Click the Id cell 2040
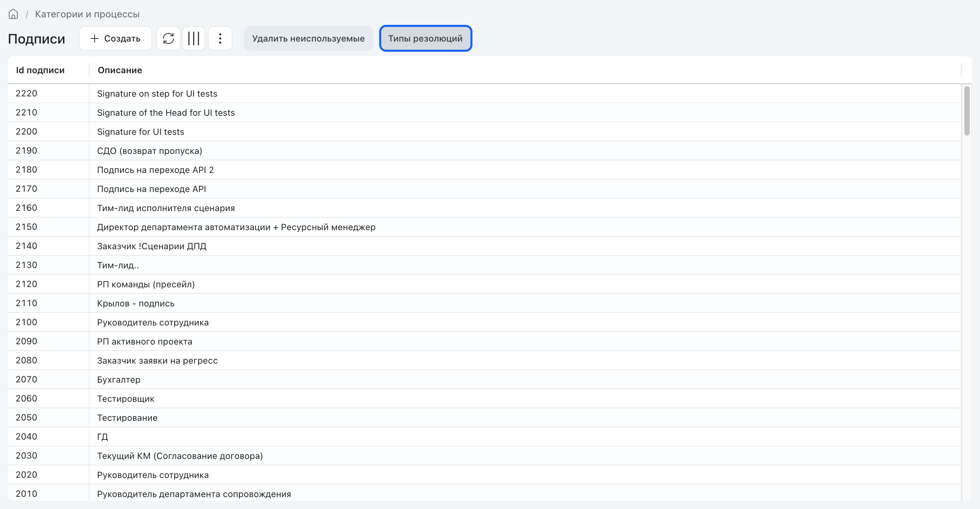 pos(48,437)
